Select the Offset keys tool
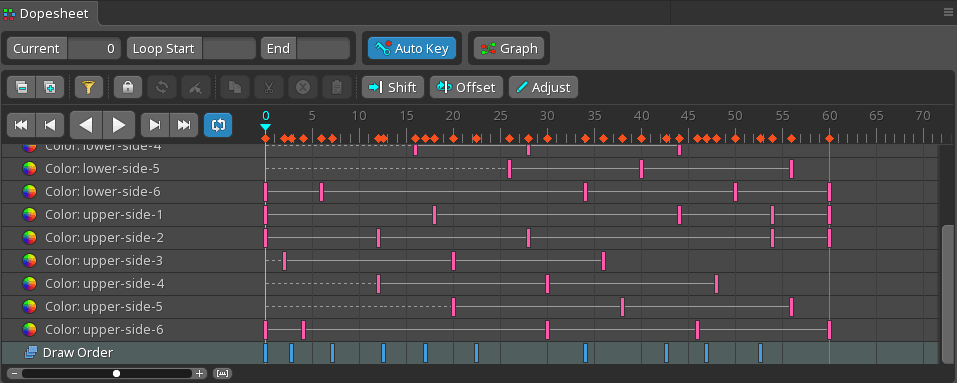 pos(466,87)
